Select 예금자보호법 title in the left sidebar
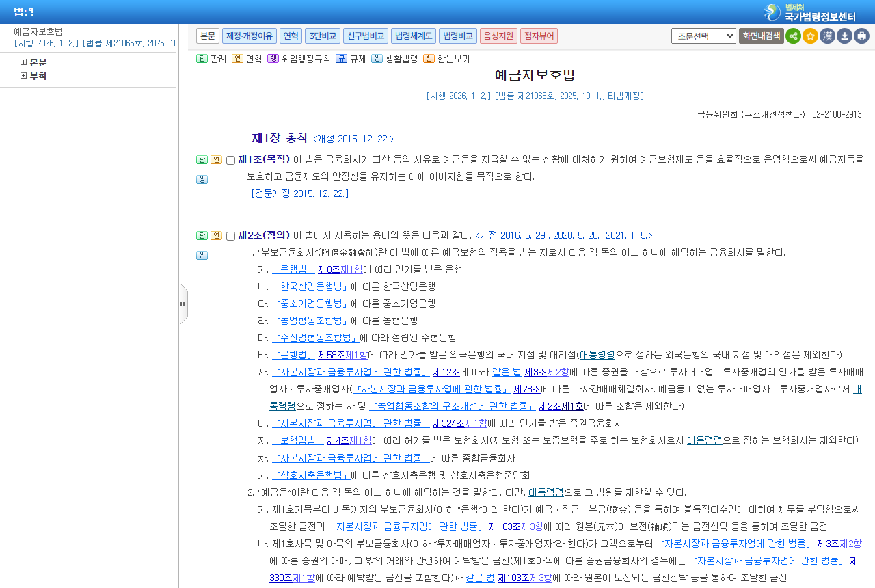875x588 pixels. (x=38, y=31)
